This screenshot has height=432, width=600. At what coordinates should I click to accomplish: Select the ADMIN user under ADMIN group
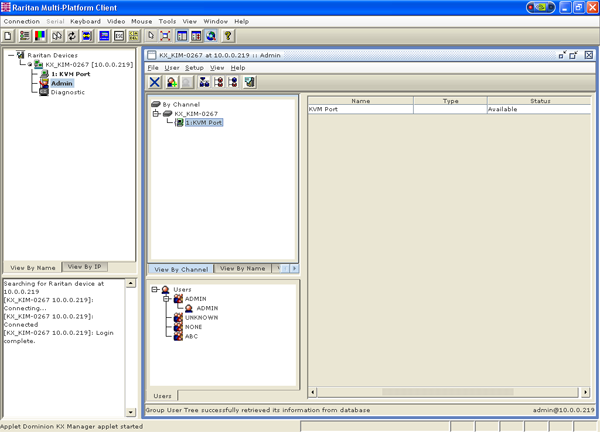(x=207, y=308)
